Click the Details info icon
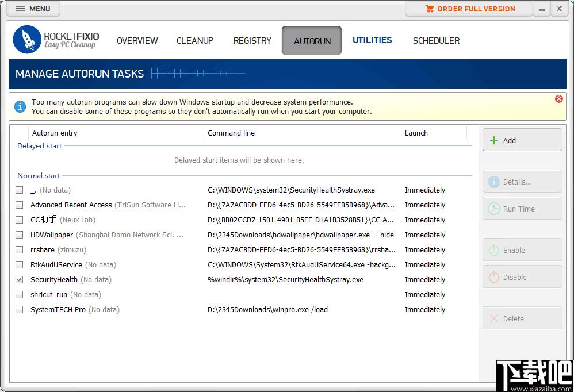Screen dimensions: 574x392 coord(494,182)
